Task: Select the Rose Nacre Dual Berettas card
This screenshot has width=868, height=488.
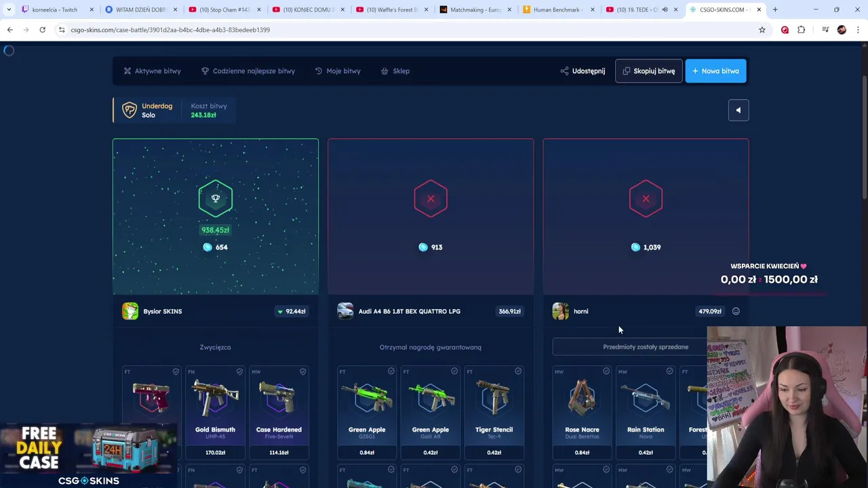Action: coord(582,413)
